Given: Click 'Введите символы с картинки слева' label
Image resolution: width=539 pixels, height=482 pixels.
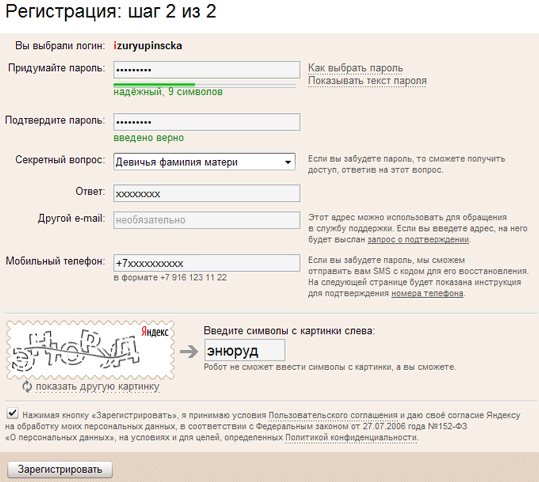Looking at the screenshot, I should point(289,331).
